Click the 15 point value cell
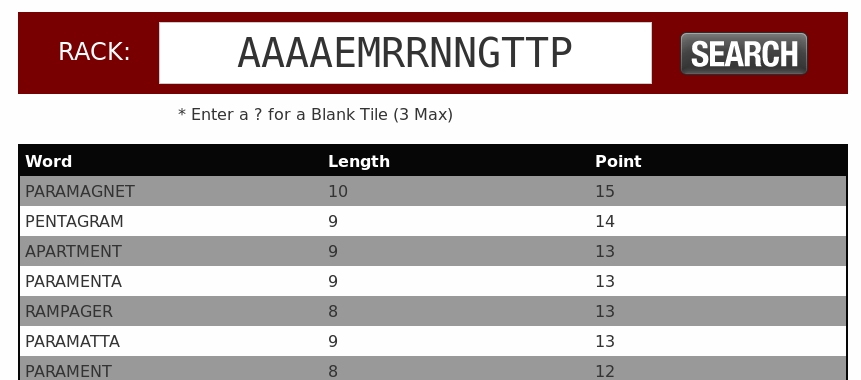The height and width of the screenshot is (380, 861). pos(605,192)
